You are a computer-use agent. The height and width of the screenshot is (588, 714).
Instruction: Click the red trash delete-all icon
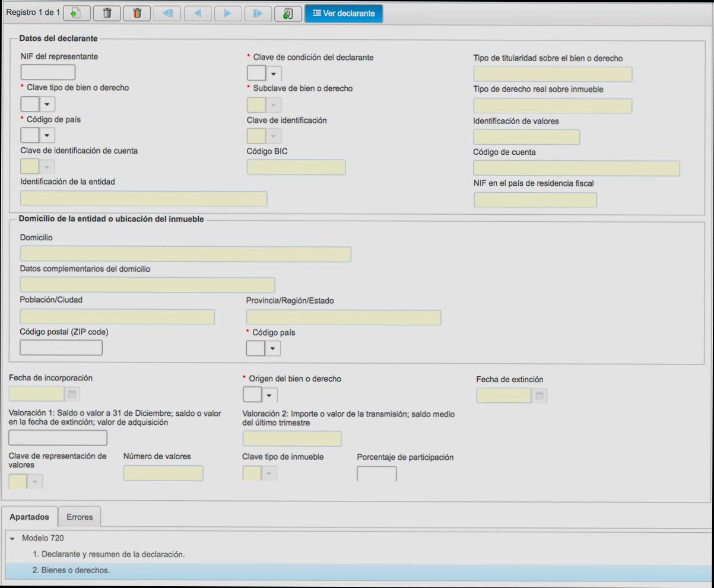[137, 14]
